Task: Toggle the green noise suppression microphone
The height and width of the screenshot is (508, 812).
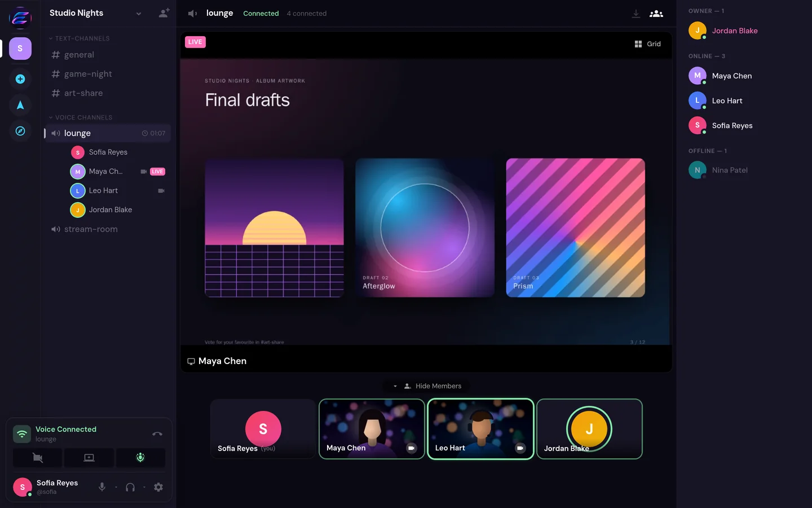Action: [x=140, y=458]
